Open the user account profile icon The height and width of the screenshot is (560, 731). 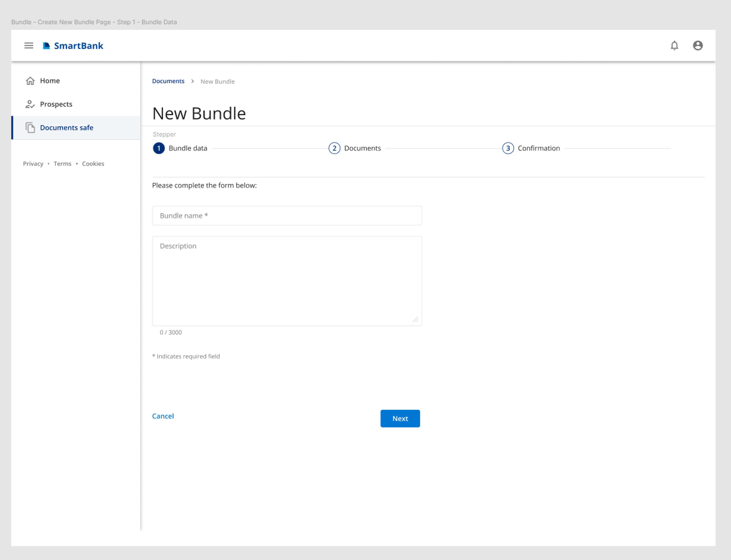(x=698, y=45)
